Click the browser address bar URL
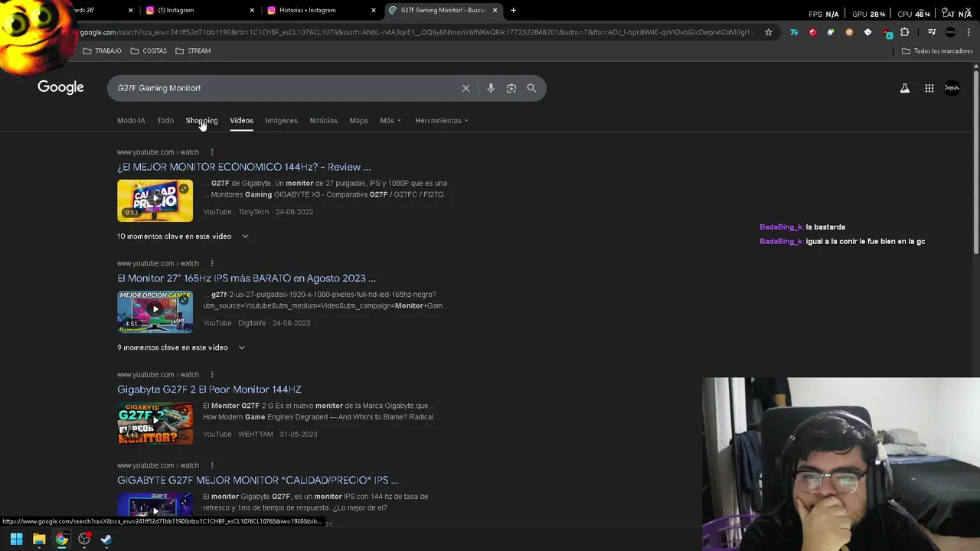The width and height of the screenshot is (980, 551). pos(417,32)
